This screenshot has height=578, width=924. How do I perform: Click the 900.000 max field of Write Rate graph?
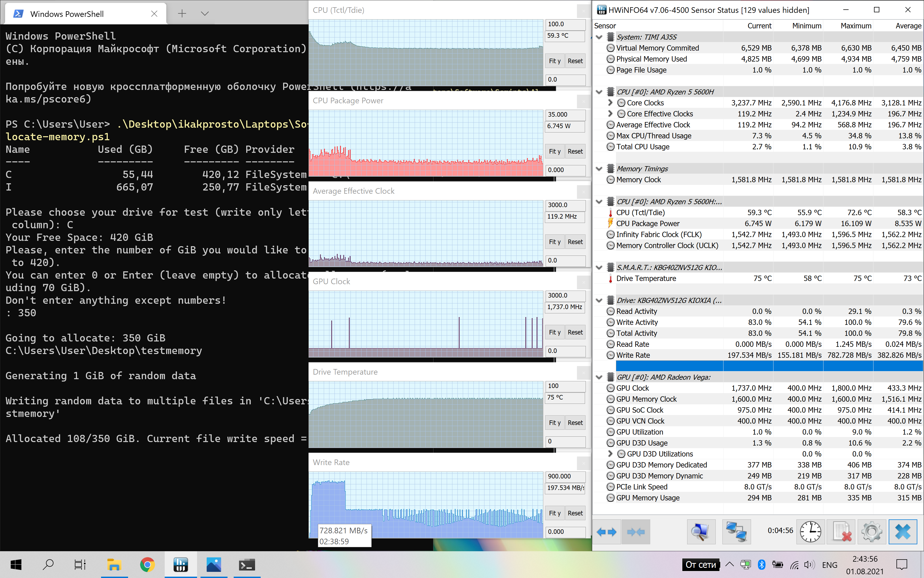(565, 476)
